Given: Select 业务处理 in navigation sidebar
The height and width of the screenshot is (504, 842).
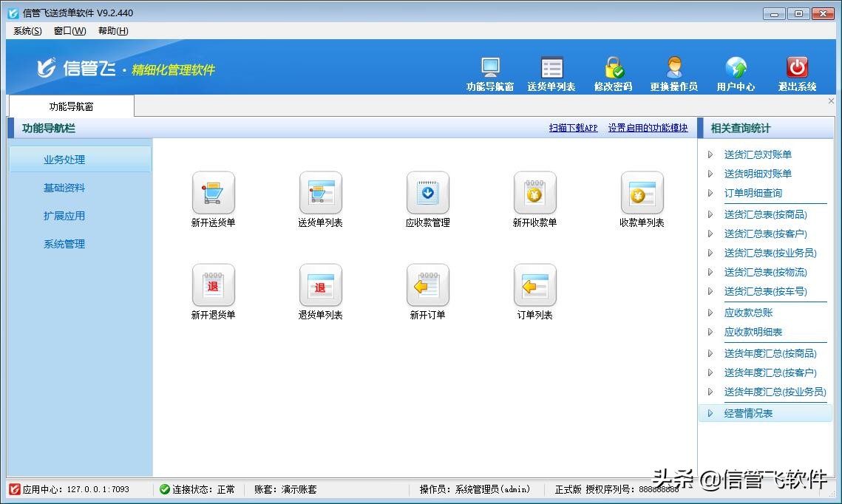Looking at the screenshot, I should point(80,160).
